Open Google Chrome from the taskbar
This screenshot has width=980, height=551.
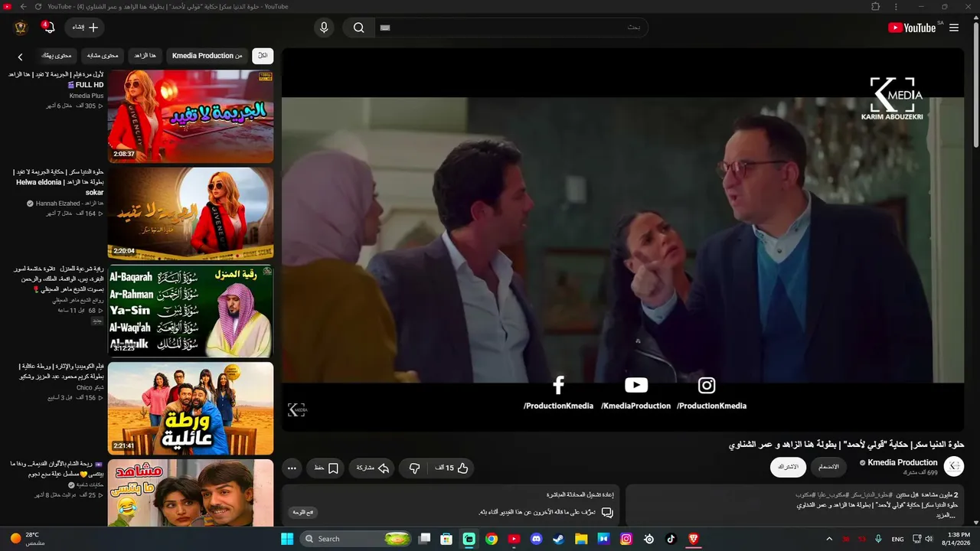[x=492, y=539]
